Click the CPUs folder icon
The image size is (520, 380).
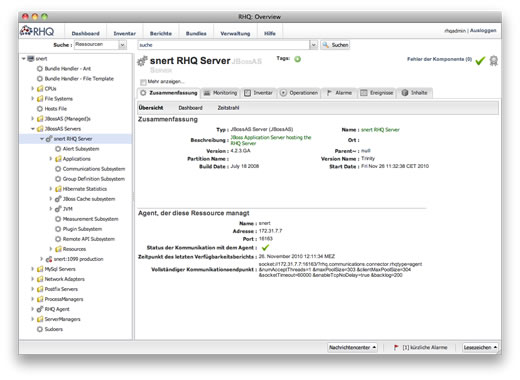pos(40,89)
